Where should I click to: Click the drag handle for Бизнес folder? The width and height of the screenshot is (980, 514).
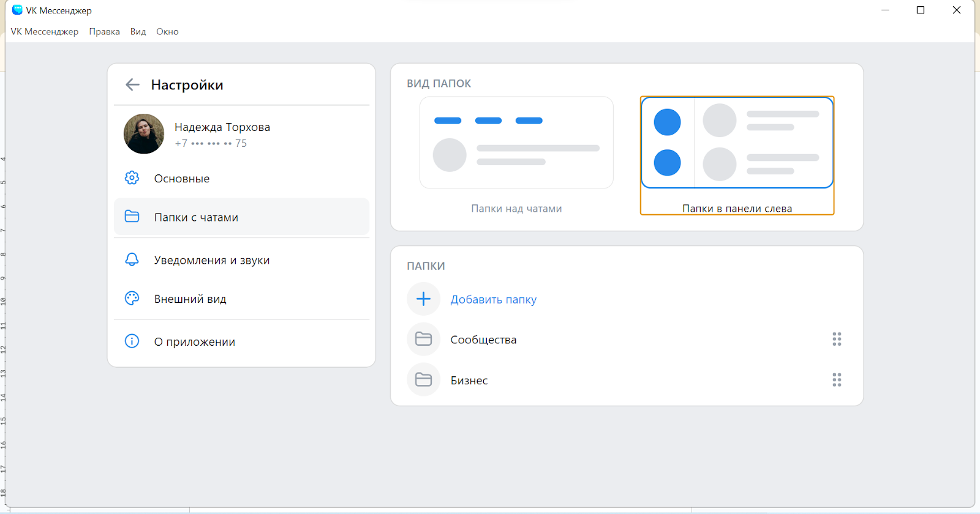pyautogui.click(x=837, y=380)
